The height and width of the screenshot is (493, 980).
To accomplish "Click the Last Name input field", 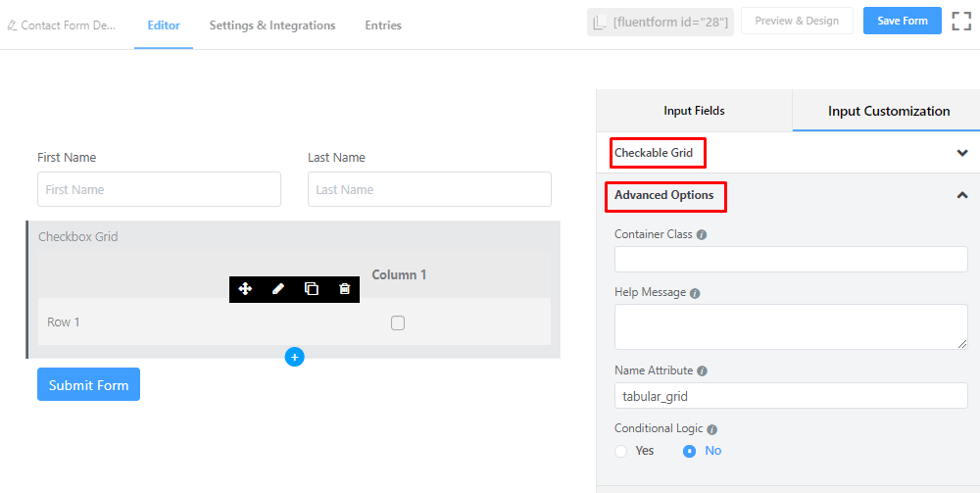I will (x=429, y=189).
